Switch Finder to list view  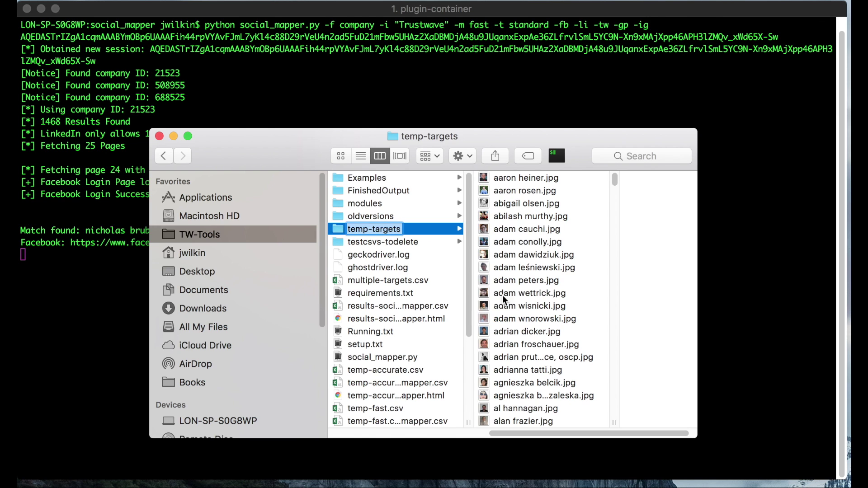click(360, 156)
